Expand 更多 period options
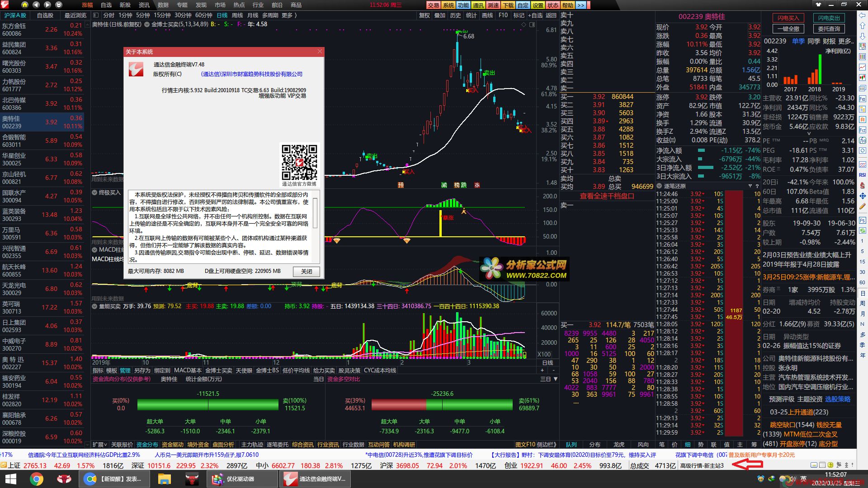Screen dimensions: 868x488 pos(289,15)
